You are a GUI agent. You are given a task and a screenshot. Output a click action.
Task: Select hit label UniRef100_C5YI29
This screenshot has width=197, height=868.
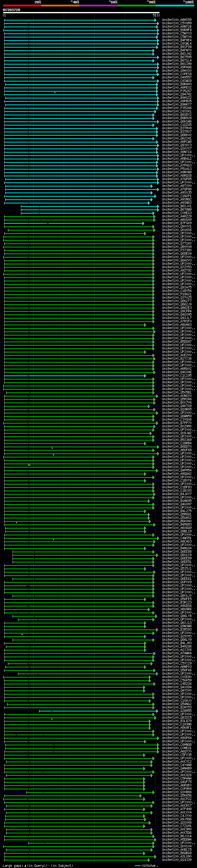click(x=177, y=663)
